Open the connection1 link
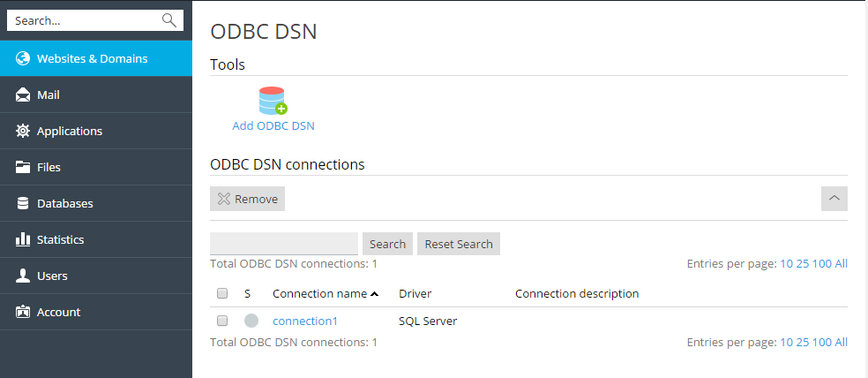The height and width of the screenshot is (378, 868). [x=304, y=321]
